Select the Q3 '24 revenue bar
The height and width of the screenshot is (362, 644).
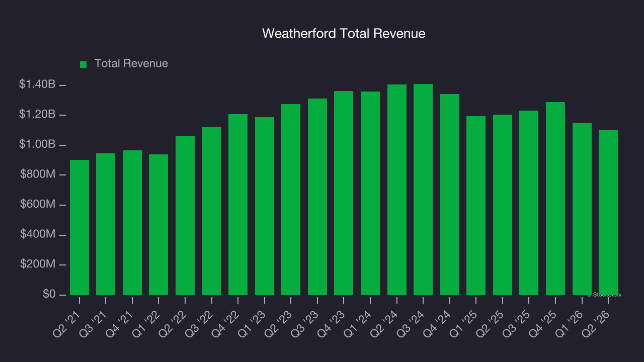[x=423, y=190]
